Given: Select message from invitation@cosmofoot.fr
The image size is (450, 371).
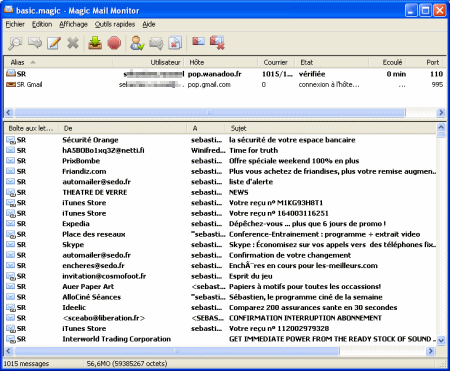Looking at the screenshot, I should tap(104, 276).
